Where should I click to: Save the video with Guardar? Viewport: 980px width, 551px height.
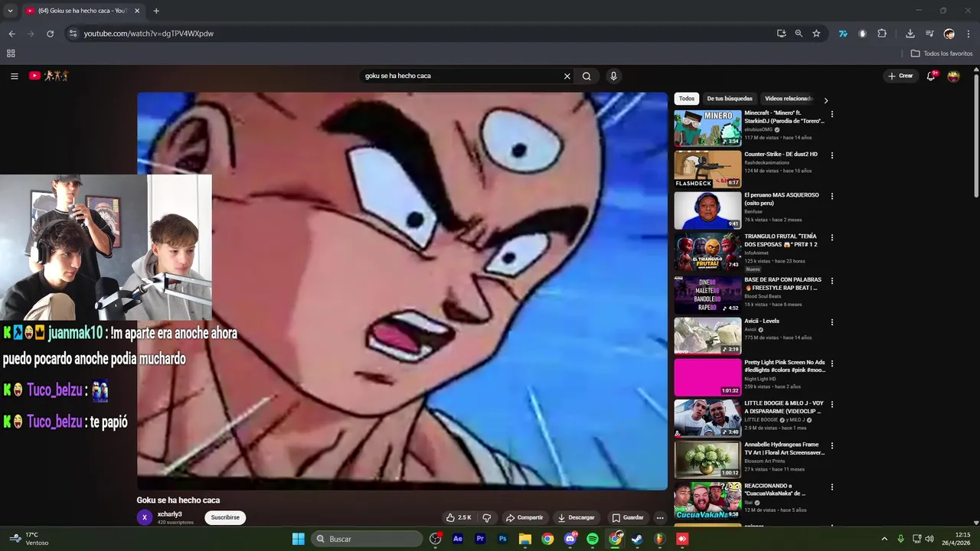(x=628, y=517)
